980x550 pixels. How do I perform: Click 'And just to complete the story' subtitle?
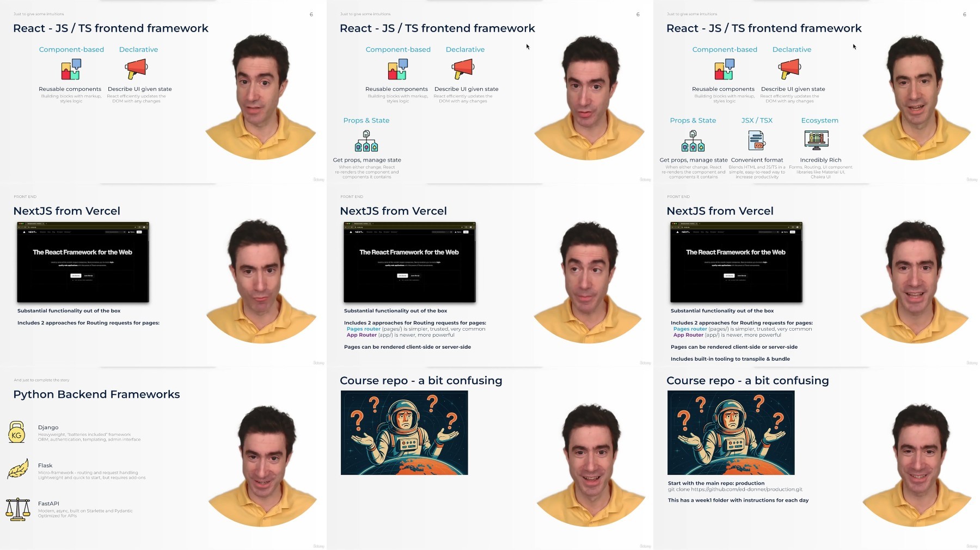tap(41, 380)
